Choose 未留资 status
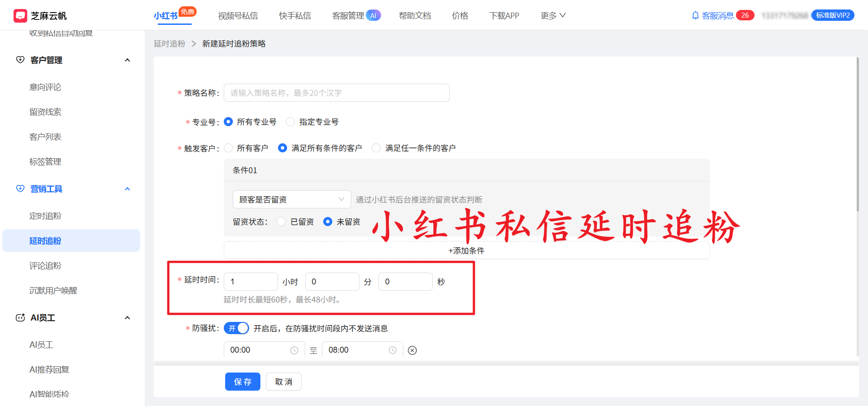 328,222
